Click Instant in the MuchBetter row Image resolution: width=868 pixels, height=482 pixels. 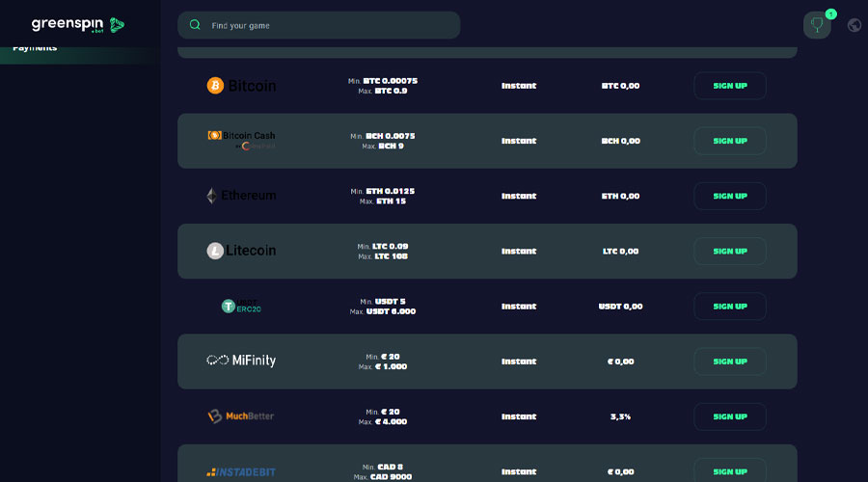(519, 416)
